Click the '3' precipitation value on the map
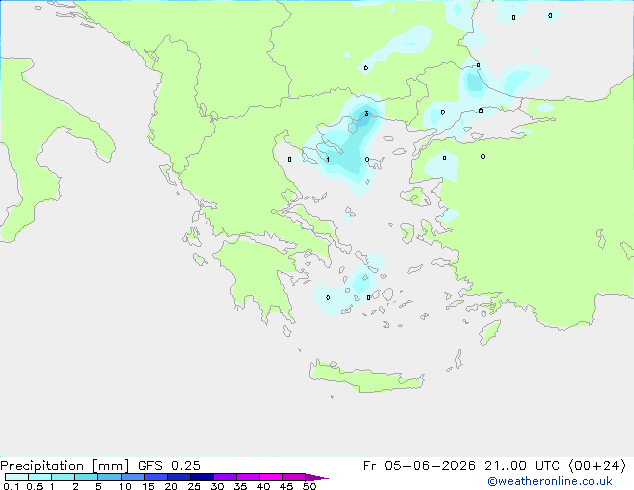The width and height of the screenshot is (634, 490). click(366, 114)
